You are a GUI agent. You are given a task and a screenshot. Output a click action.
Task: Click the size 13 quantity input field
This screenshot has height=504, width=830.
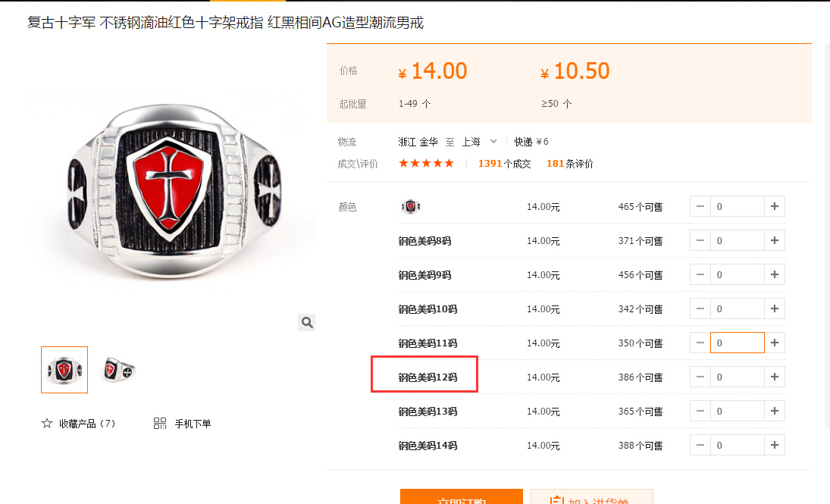738,411
